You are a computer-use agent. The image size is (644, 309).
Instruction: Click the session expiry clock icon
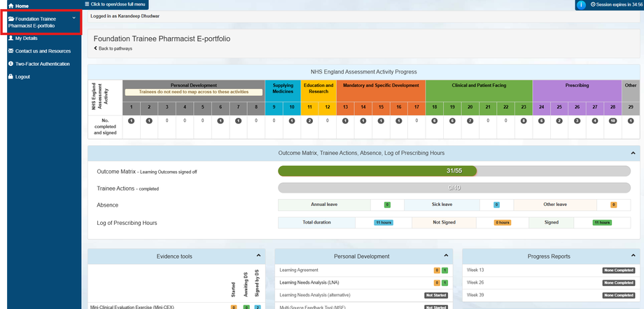pyautogui.click(x=593, y=4)
